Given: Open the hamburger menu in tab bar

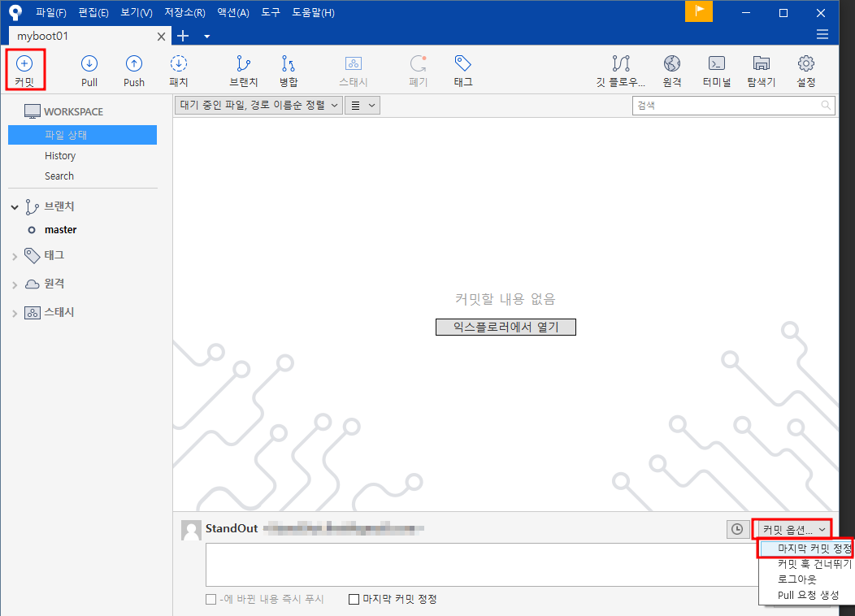Looking at the screenshot, I should [x=822, y=35].
